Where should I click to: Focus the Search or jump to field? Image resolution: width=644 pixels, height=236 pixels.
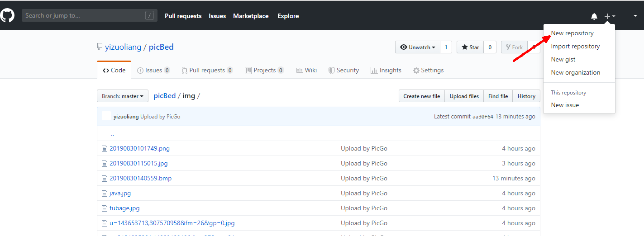point(85,15)
